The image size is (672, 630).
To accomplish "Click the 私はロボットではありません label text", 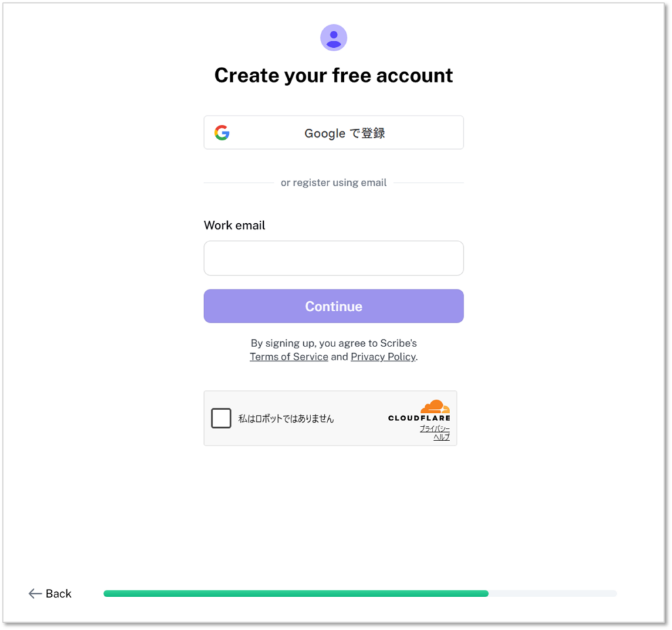I will coord(286,419).
